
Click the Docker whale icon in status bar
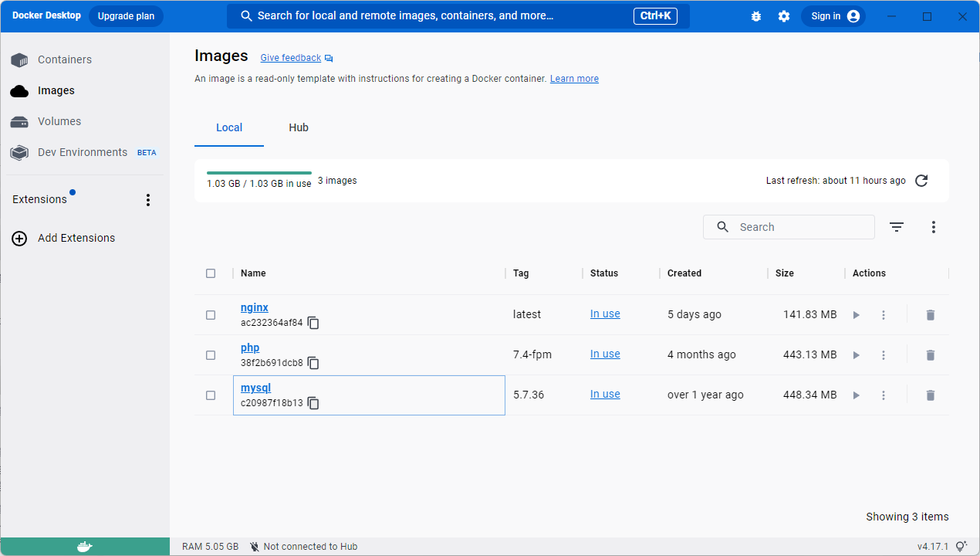(x=85, y=547)
